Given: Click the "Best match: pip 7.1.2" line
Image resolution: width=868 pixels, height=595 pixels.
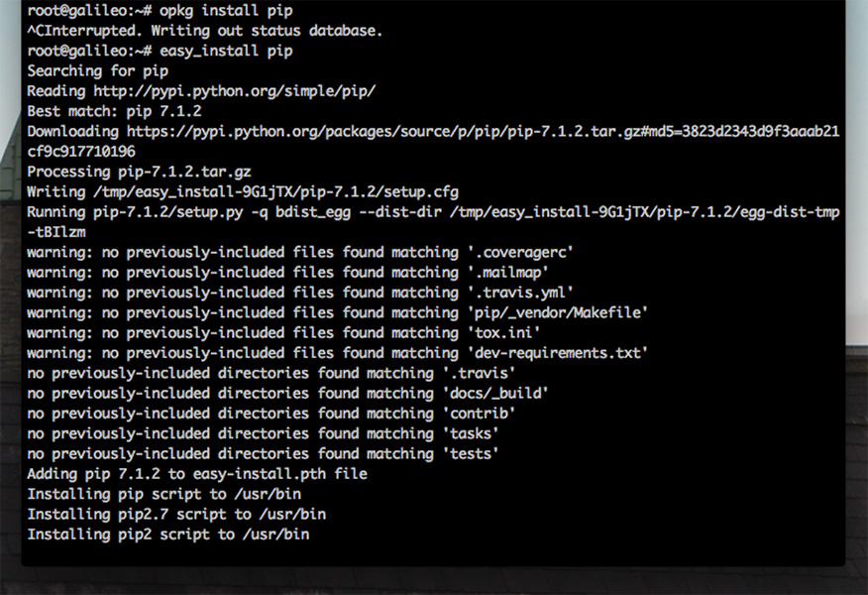Looking at the screenshot, I should pos(114,111).
